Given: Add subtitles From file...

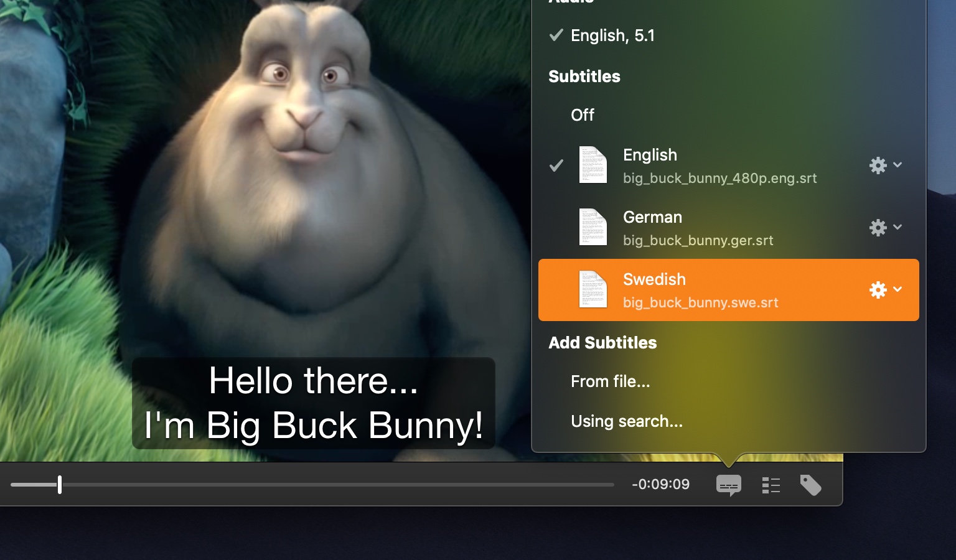Looking at the screenshot, I should 728,381.
